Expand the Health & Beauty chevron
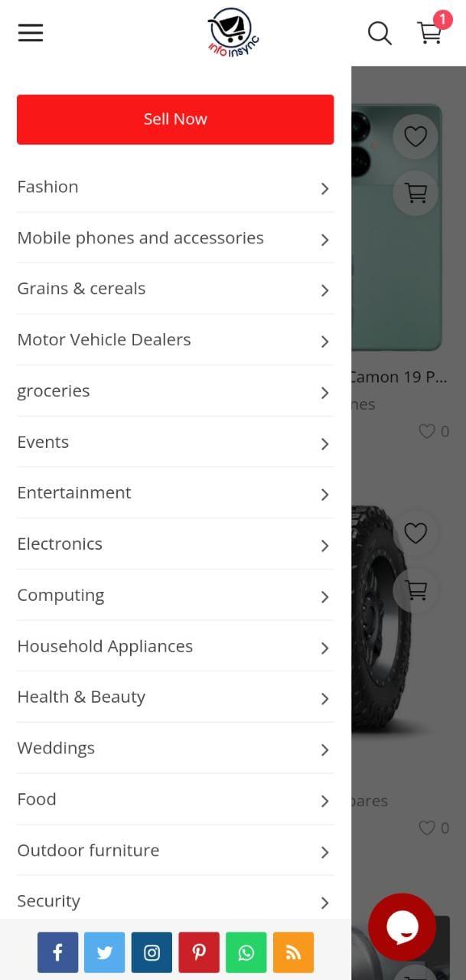This screenshot has width=466, height=980. point(324,698)
